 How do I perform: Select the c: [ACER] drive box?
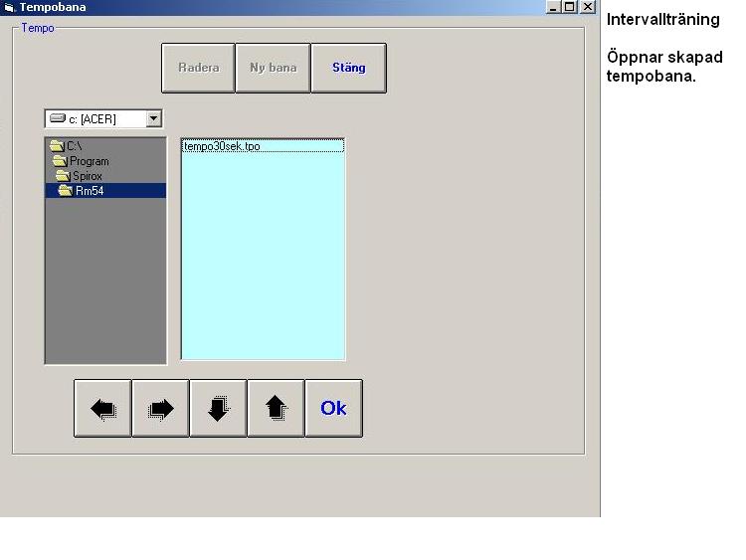point(103,119)
